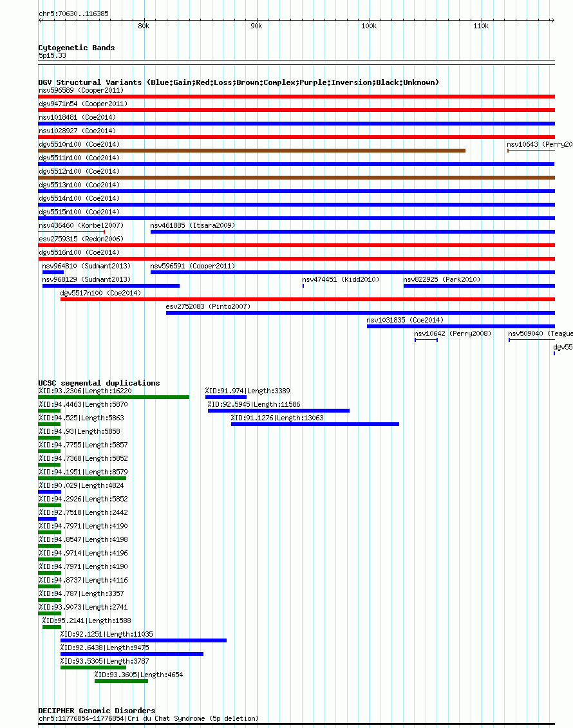This screenshot has width=573, height=728.
Task: Select dgv5514n100 (Coe2014) label
Action: [x=79, y=198]
